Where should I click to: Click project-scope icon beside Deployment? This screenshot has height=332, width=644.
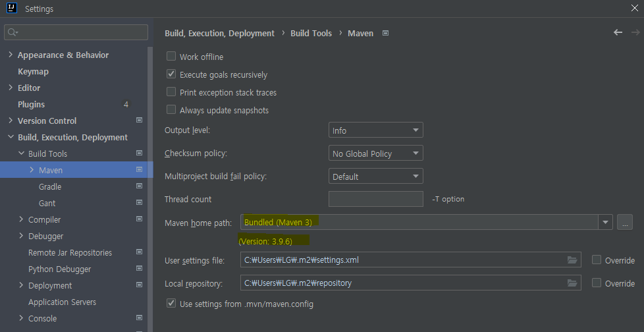coord(139,285)
